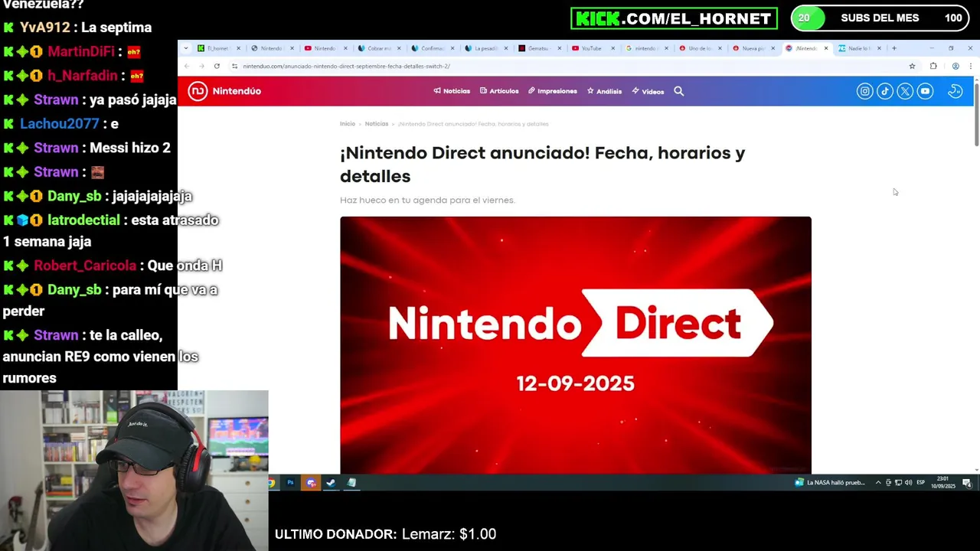Toggle the dark mode moon icon
980x551 pixels.
[x=955, y=91]
